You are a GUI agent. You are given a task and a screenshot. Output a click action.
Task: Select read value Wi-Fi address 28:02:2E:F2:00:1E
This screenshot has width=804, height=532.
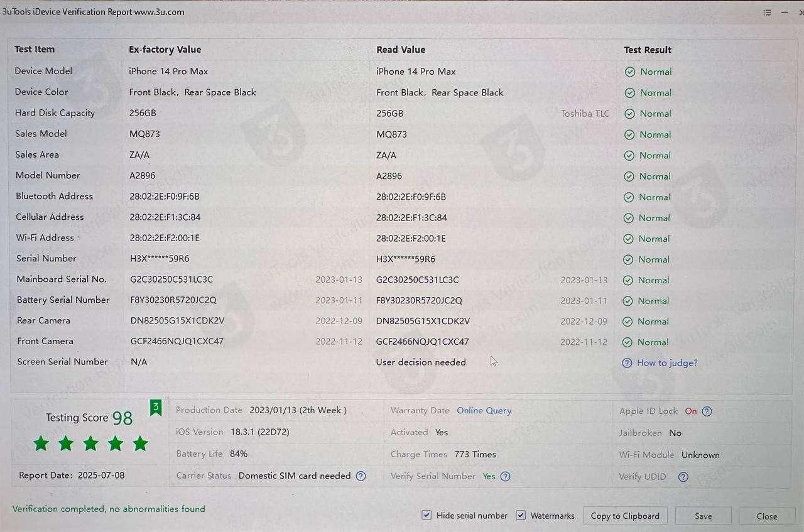coord(411,239)
